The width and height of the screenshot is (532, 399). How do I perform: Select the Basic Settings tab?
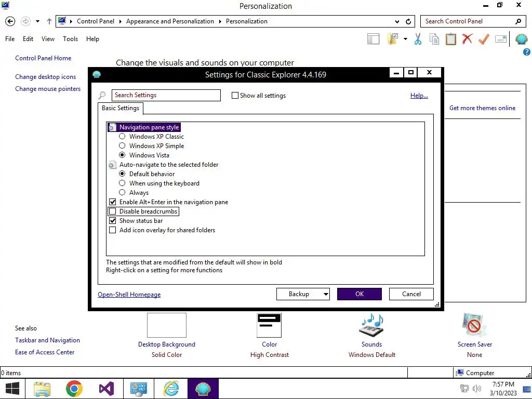121,108
